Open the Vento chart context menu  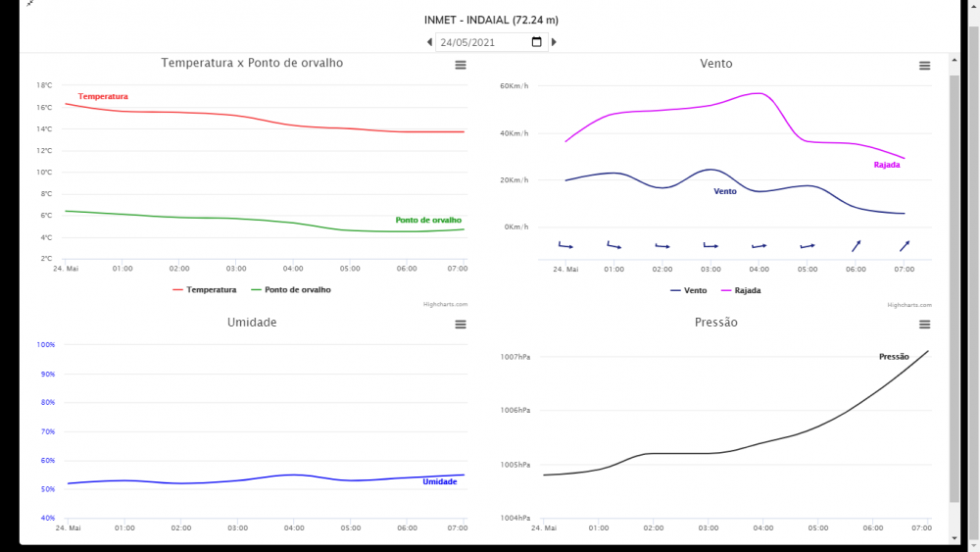pos(924,66)
